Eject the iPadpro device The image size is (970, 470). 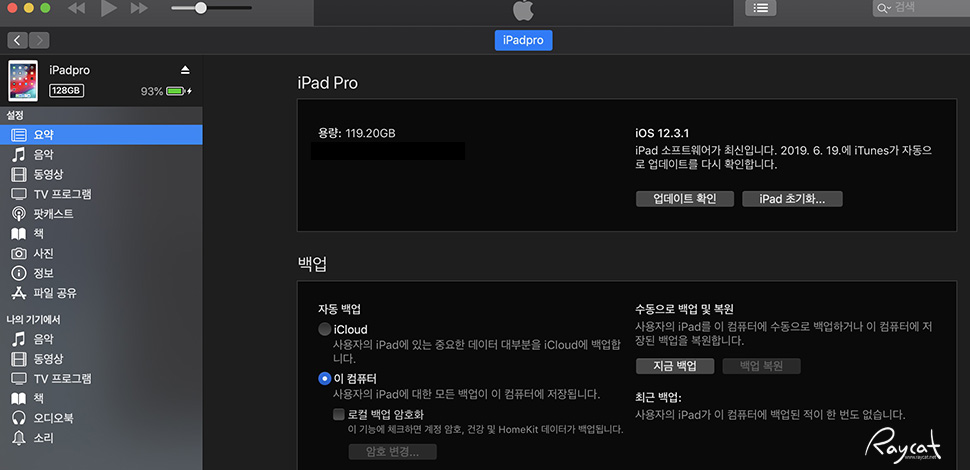pos(185,70)
